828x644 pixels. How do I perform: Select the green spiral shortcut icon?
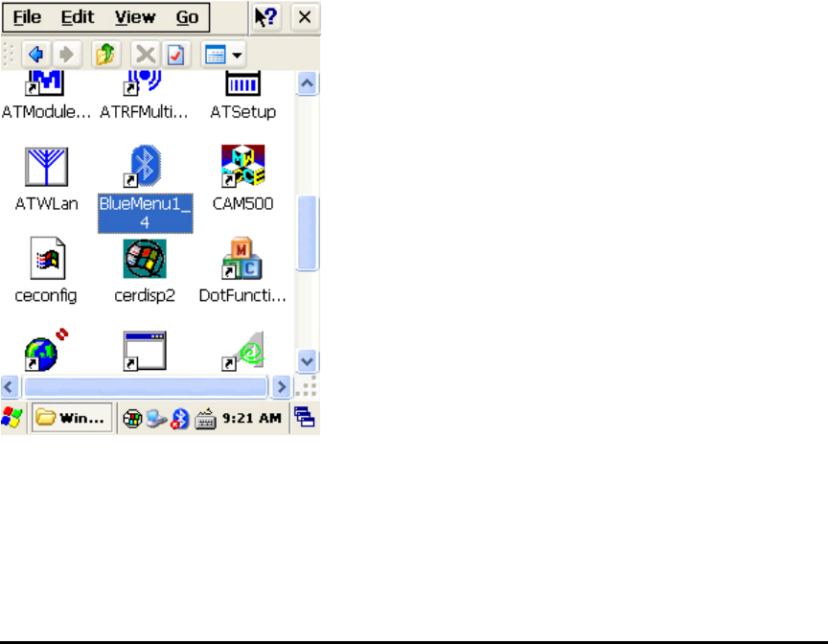[242, 351]
